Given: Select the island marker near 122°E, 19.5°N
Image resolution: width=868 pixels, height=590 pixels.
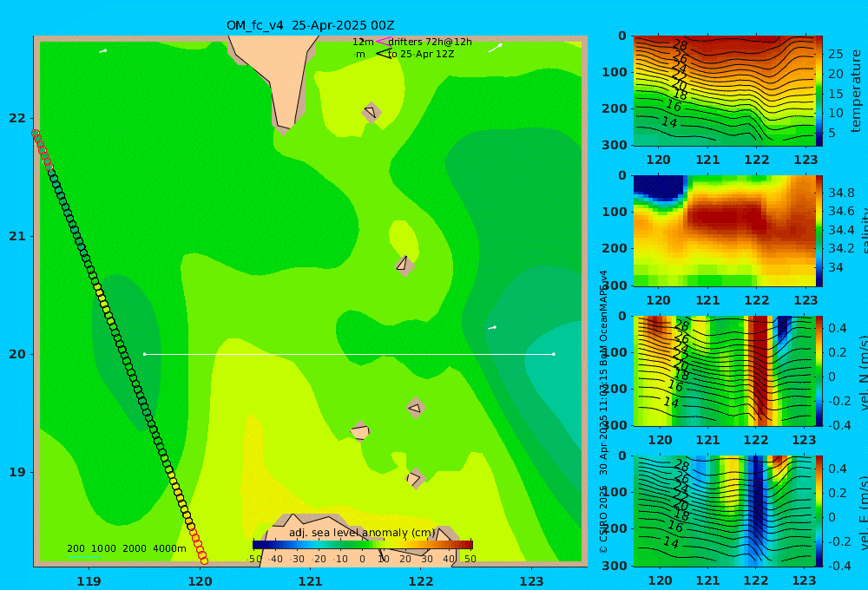Looking at the screenshot, I should click(415, 409).
